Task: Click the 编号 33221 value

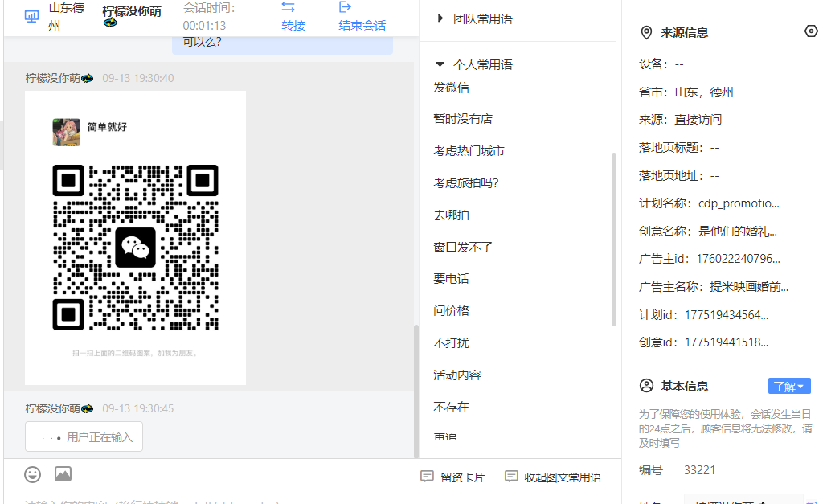Action: click(x=700, y=470)
